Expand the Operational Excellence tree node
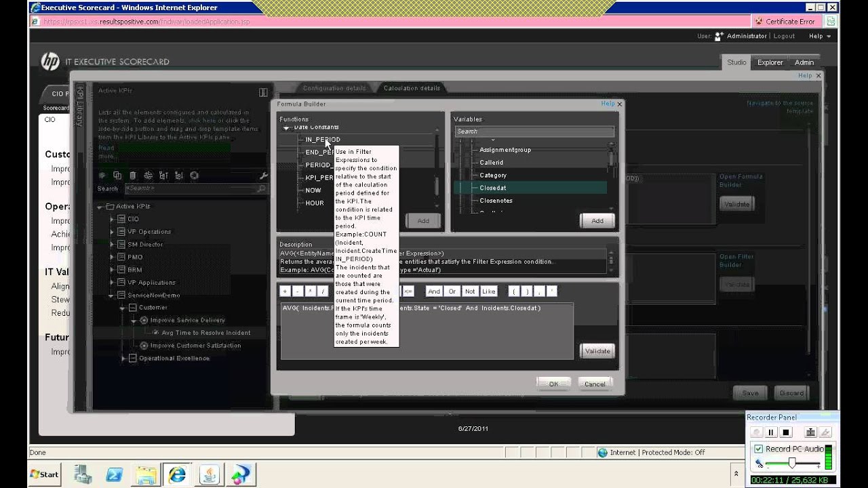Image resolution: width=868 pixels, height=488 pixels. [123, 359]
